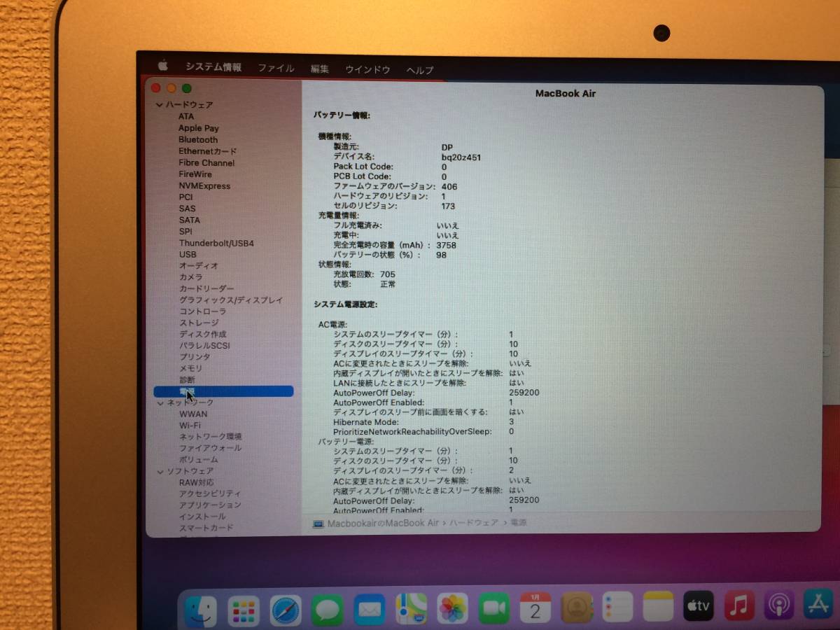The image size is (840, 630).
Task: Select オーディオ in the sidebar
Action: tap(199, 265)
